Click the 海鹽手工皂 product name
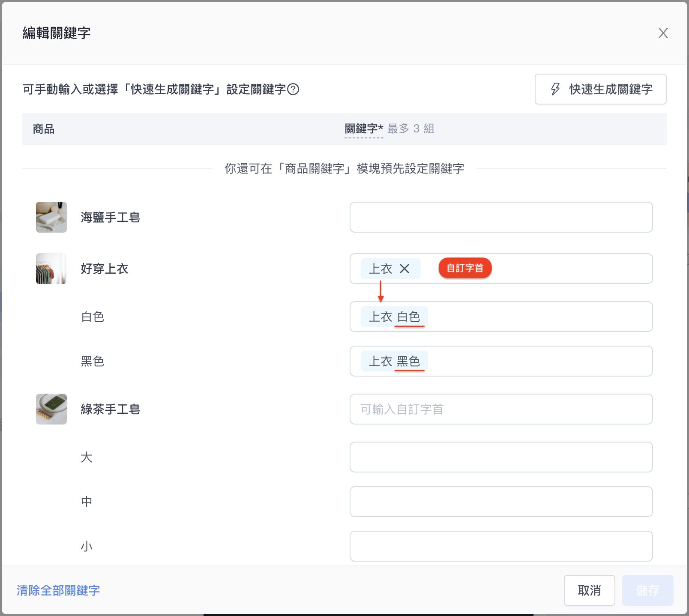Screen dimensions: 689x616 [111, 217]
